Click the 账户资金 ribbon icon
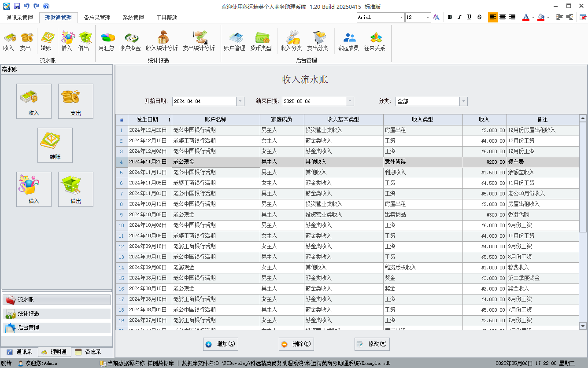Viewport: 588px width, 368px height. tap(130, 41)
